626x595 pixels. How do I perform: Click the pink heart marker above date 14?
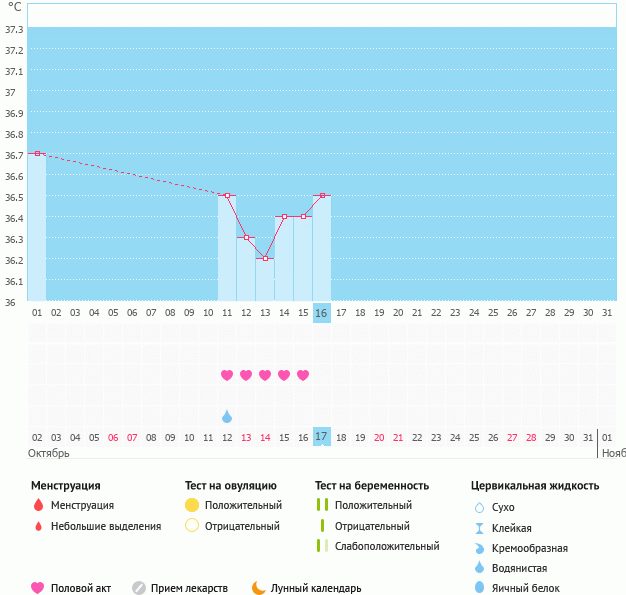click(x=265, y=375)
